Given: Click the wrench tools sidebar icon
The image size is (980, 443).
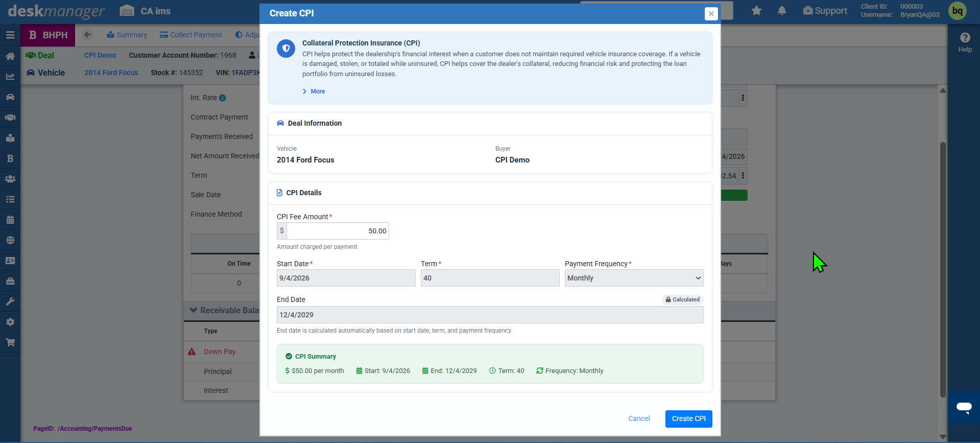Looking at the screenshot, I should [x=10, y=301].
